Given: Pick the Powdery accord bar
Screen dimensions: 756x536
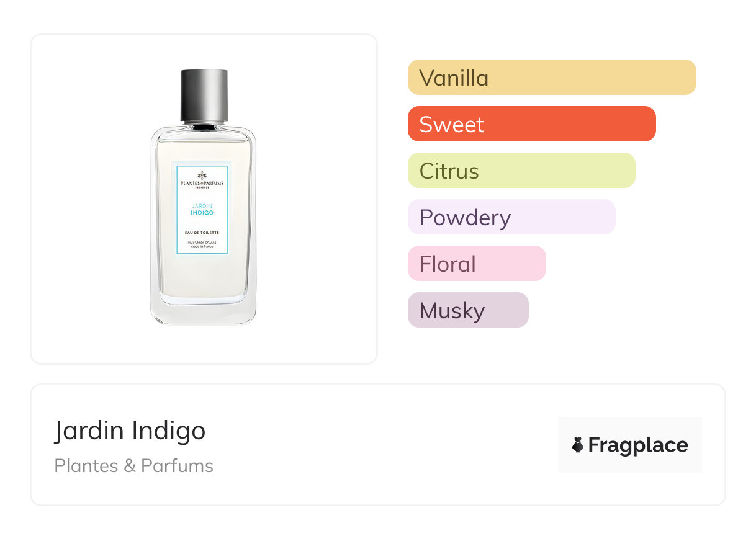Looking at the screenshot, I should [511, 217].
